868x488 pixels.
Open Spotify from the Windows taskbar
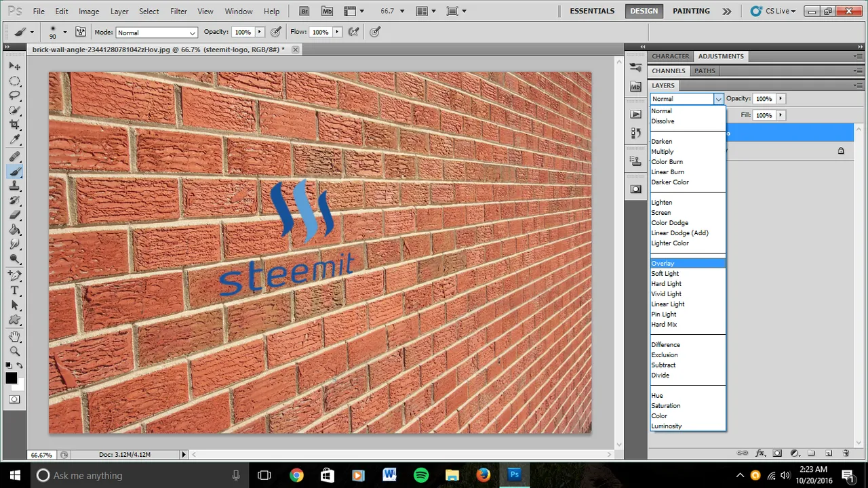420,475
